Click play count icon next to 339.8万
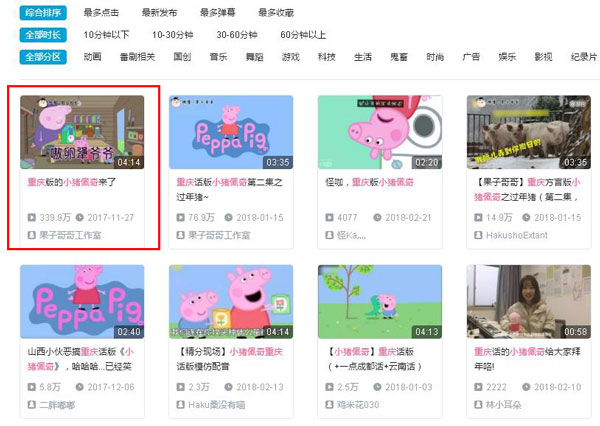600x426 pixels. pos(30,215)
